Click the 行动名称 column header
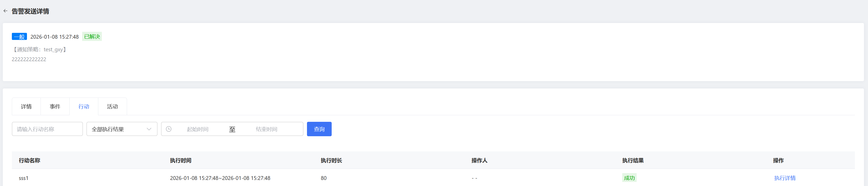The height and width of the screenshot is (186, 868). pyautogui.click(x=29, y=160)
